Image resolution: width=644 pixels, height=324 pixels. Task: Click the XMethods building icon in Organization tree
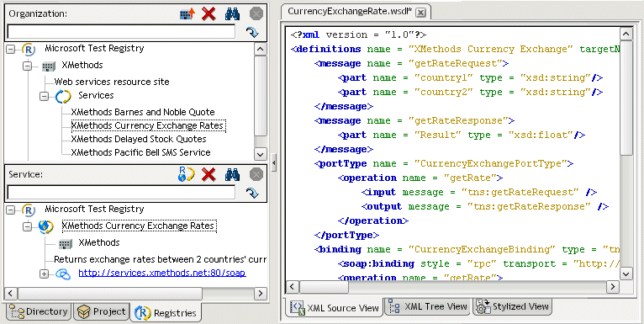click(x=49, y=66)
